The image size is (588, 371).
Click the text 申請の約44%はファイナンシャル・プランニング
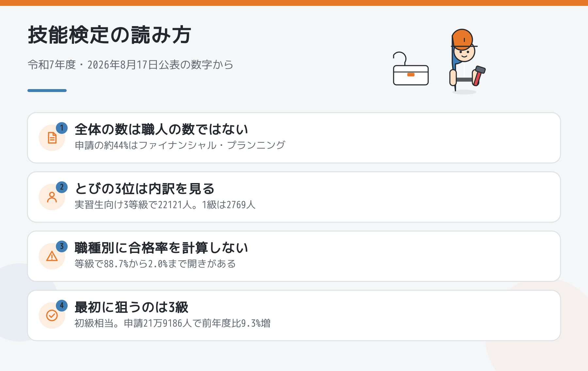(x=180, y=145)
